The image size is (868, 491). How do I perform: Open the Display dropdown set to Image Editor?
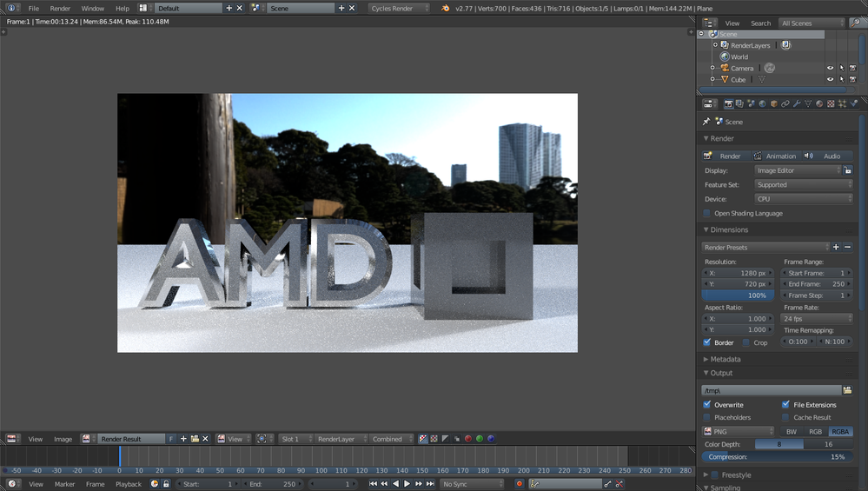pos(798,170)
